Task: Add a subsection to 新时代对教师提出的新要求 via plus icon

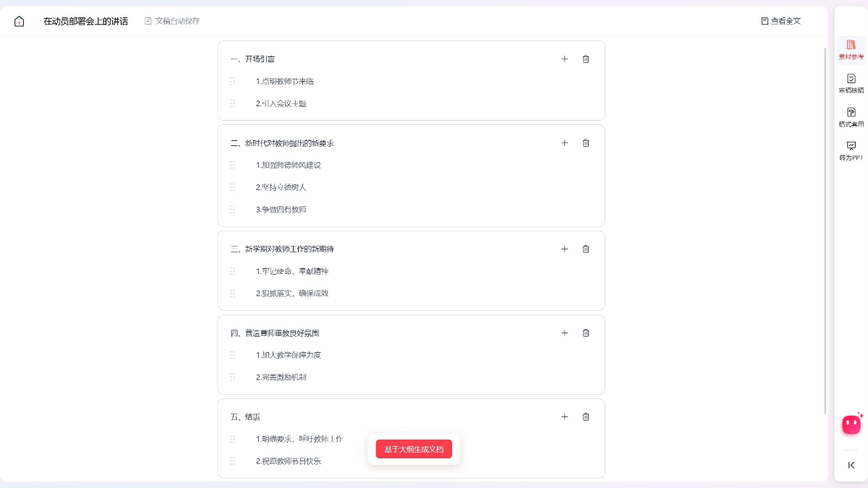Action: tap(565, 143)
